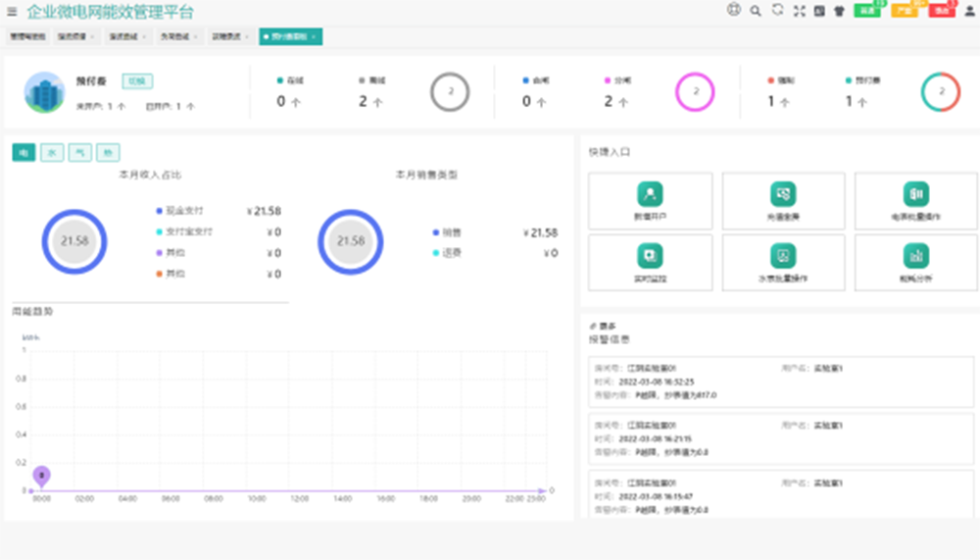Click the 切换 button beside 预付费
The image size is (980, 560).
[137, 81]
